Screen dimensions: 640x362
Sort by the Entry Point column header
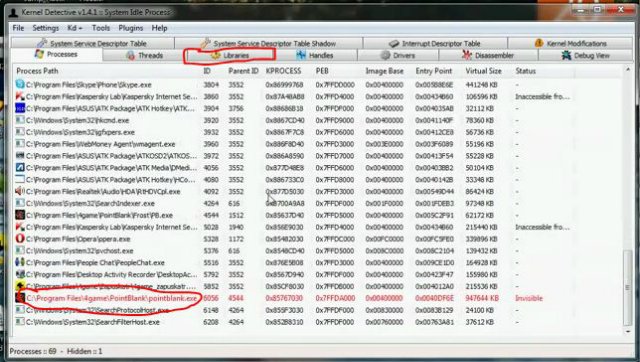click(x=434, y=71)
